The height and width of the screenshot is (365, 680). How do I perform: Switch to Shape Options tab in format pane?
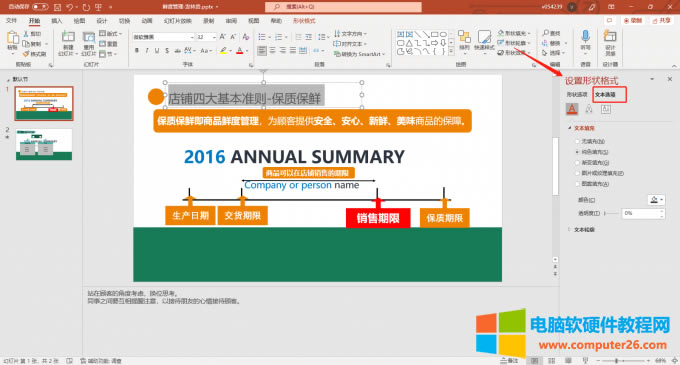click(x=576, y=95)
